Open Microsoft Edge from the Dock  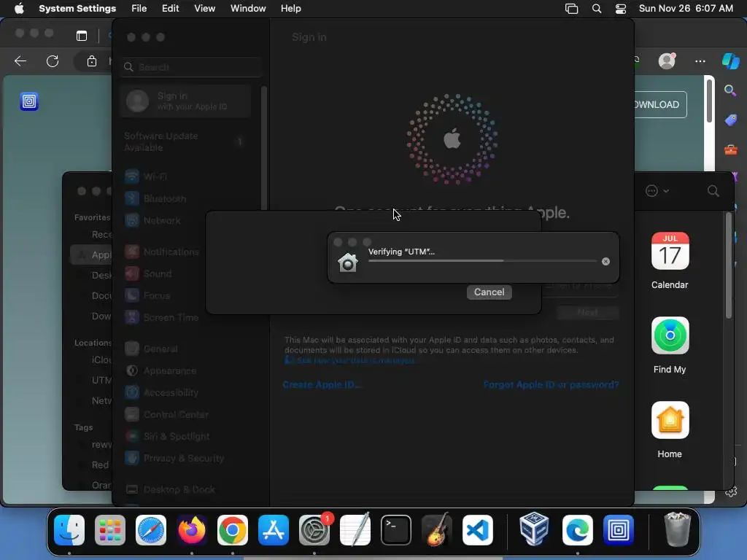click(578, 530)
